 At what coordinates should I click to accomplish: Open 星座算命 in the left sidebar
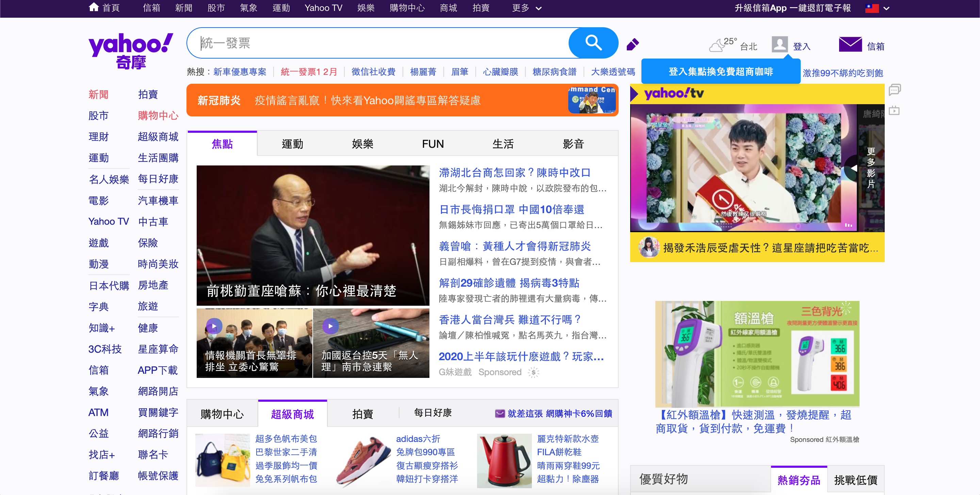click(x=158, y=349)
